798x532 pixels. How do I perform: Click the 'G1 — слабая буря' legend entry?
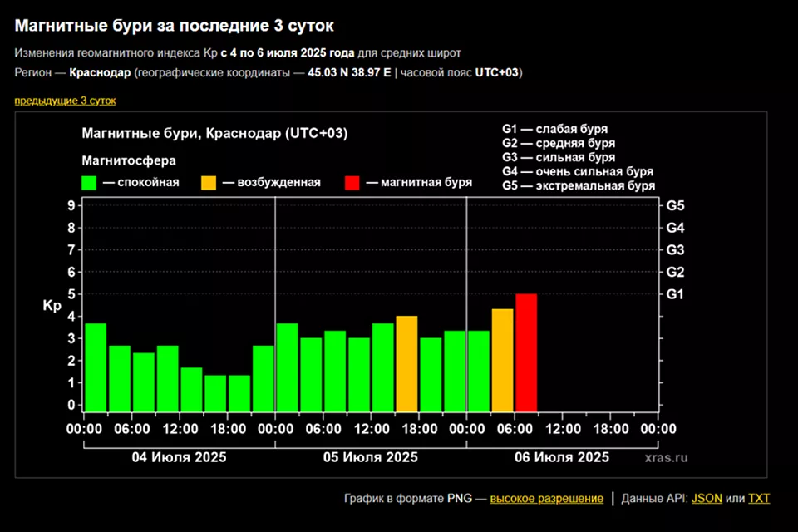554,130
